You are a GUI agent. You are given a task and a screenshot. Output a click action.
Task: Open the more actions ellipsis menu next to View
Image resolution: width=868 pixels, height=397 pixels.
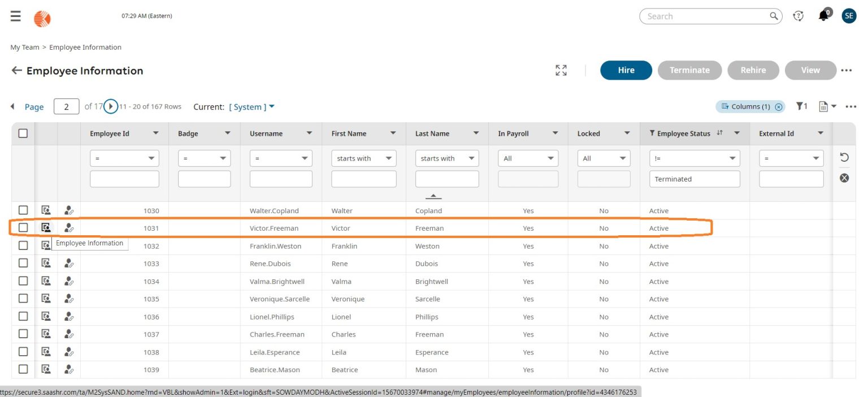pos(847,70)
